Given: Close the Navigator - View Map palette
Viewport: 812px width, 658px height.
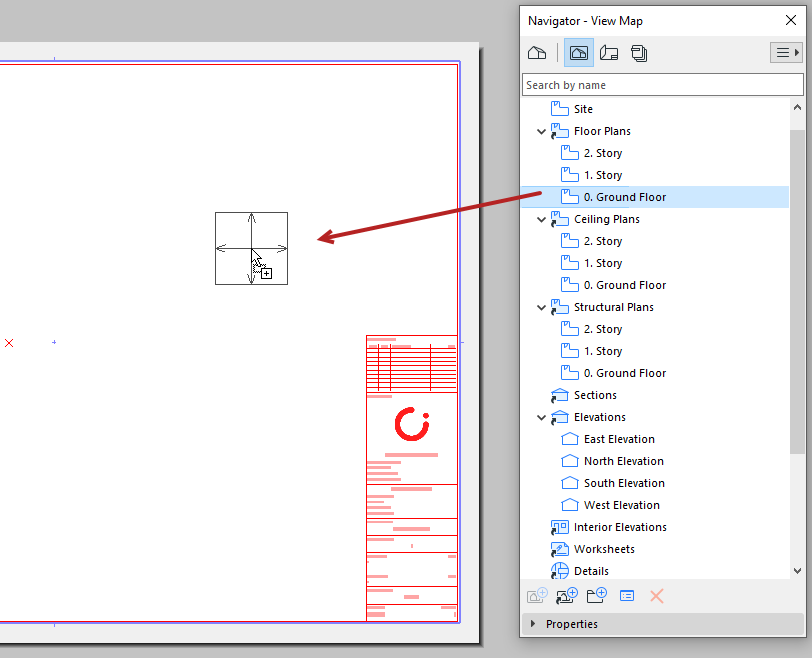Looking at the screenshot, I should (x=791, y=20).
